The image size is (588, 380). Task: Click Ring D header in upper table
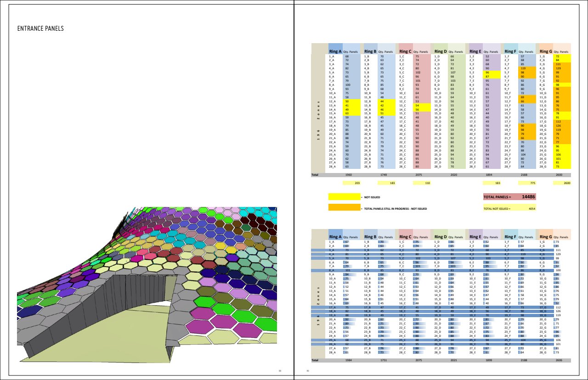pos(440,51)
